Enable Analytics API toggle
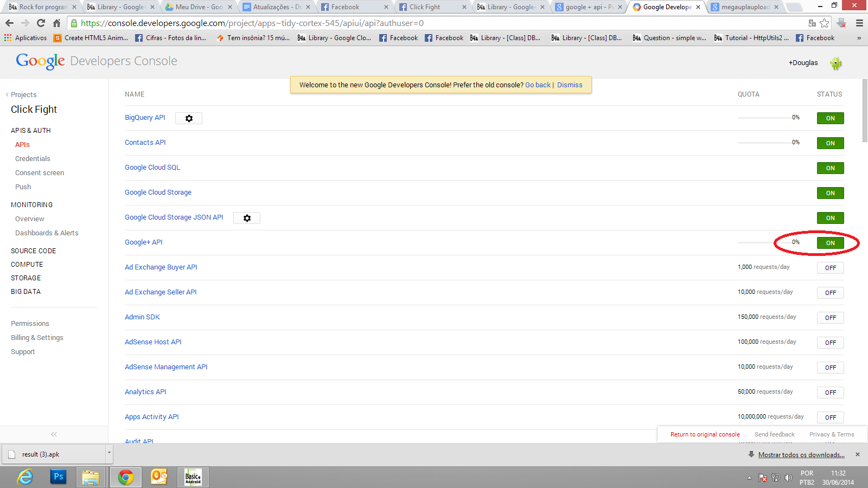Screen dimensions: 868x488 click(830, 393)
